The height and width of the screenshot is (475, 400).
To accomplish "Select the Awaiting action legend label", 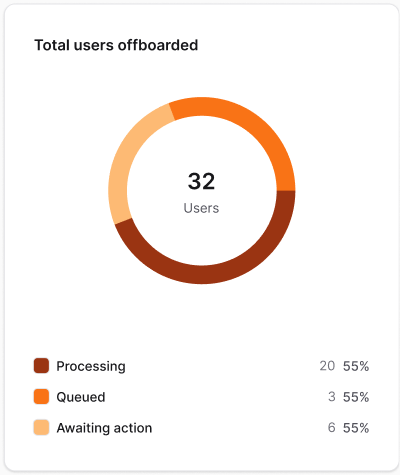I will point(104,428).
